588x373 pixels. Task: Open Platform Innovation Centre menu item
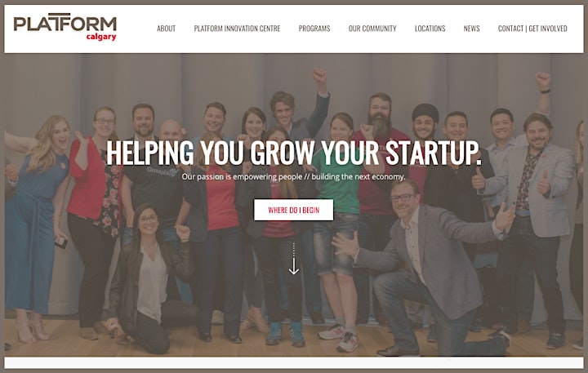237,29
